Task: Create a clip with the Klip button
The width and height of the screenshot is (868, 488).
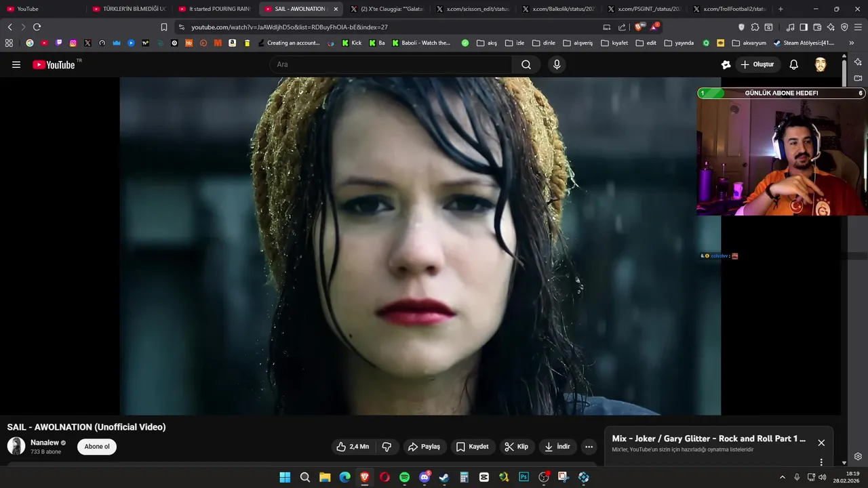Action: [x=516, y=447]
